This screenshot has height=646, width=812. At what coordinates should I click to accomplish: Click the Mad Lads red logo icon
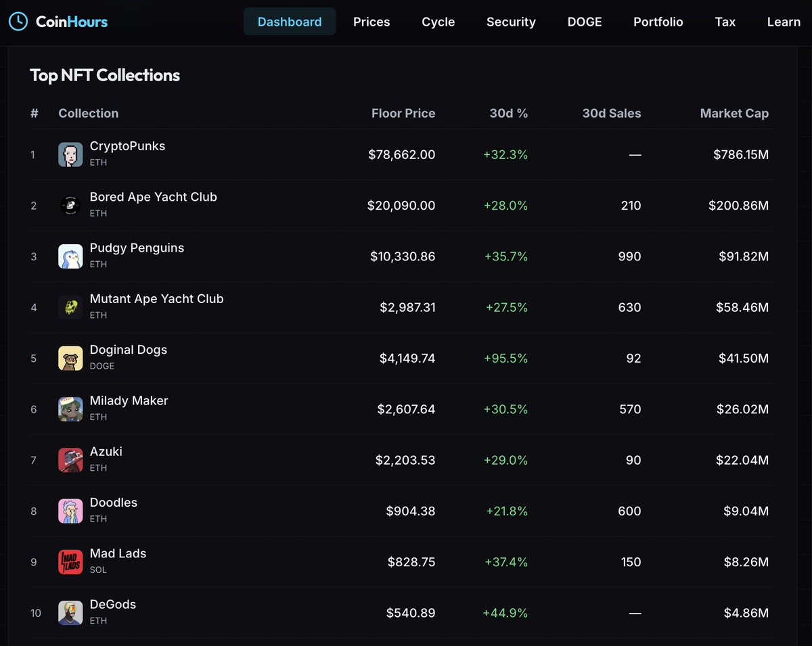coord(70,562)
